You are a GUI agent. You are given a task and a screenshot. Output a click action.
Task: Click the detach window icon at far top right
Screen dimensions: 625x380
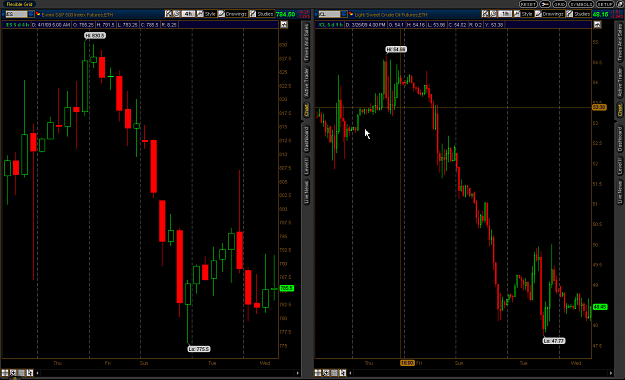[620, 4]
